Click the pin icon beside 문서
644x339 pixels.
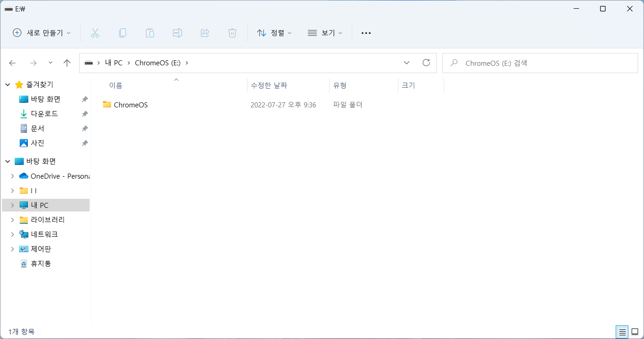(x=85, y=128)
